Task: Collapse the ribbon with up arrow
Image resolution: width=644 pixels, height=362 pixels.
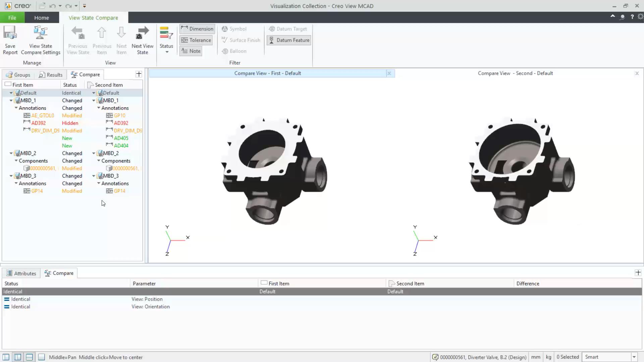Action: pyautogui.click(x=613, y=16)
